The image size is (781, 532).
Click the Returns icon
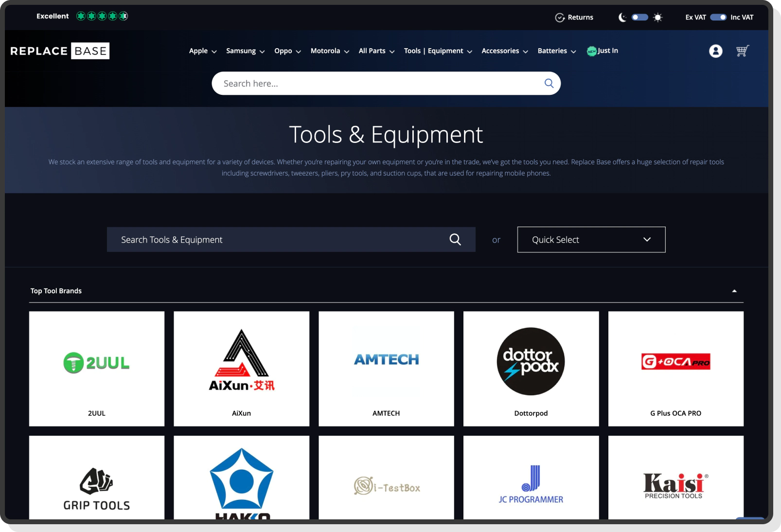pyautogui.click(x=560, y=17)
